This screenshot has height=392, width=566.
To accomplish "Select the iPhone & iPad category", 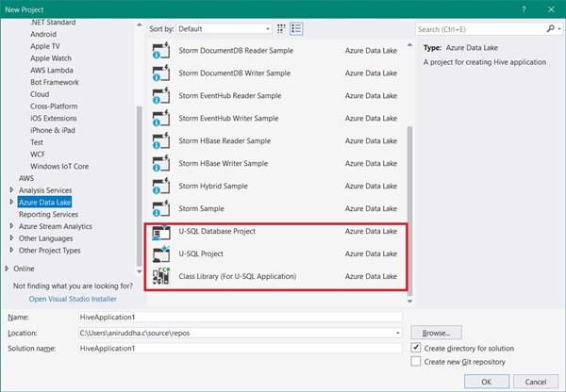I will pyautogui.click(x=53, y=130).
